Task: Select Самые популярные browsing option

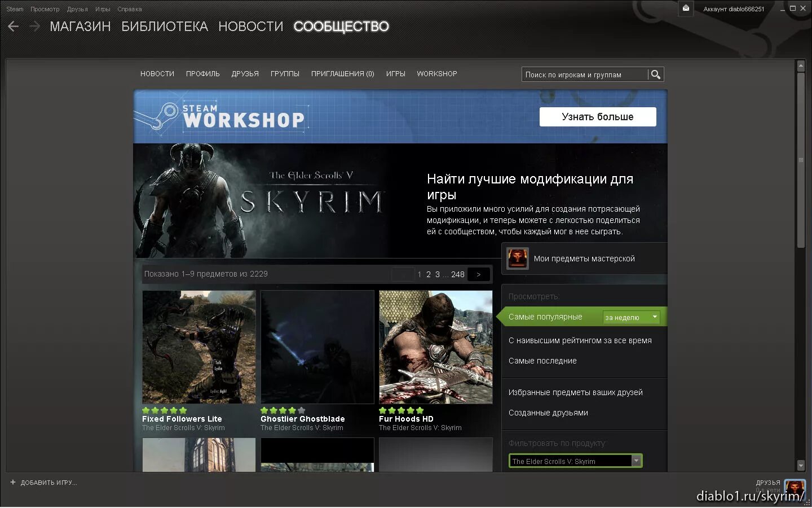Action: [x=545, y=317]
